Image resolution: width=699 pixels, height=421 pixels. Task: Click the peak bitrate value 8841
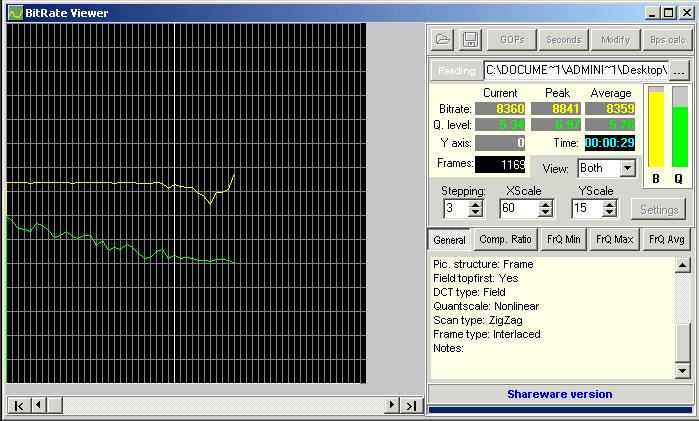(555, 108)
